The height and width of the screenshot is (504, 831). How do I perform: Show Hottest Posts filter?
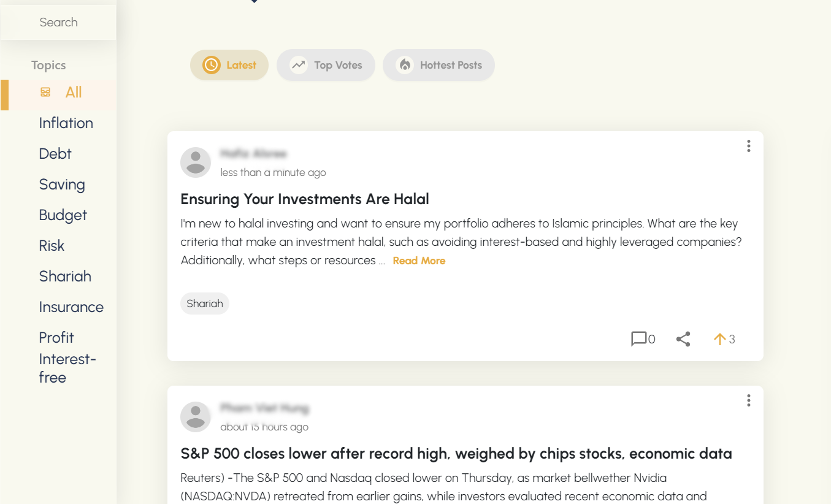[x=438, y=65]
